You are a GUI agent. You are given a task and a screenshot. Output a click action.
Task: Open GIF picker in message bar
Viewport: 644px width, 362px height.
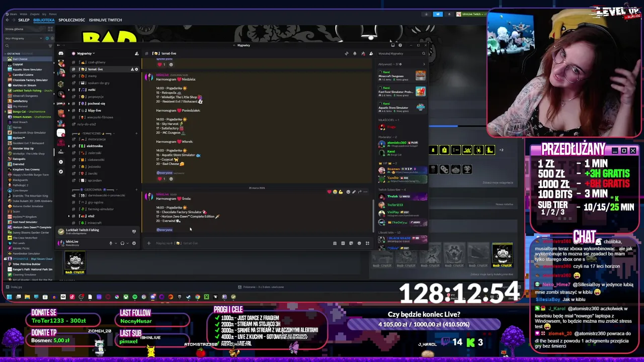(343, 243)
